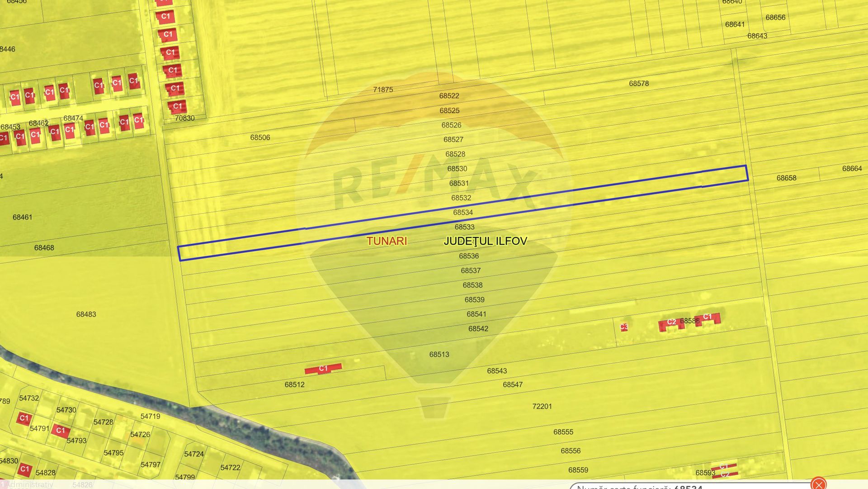Viewport: 868px width, 489px height.
Task: Select parcel label 68578
Action: click(x=639, y=83)
